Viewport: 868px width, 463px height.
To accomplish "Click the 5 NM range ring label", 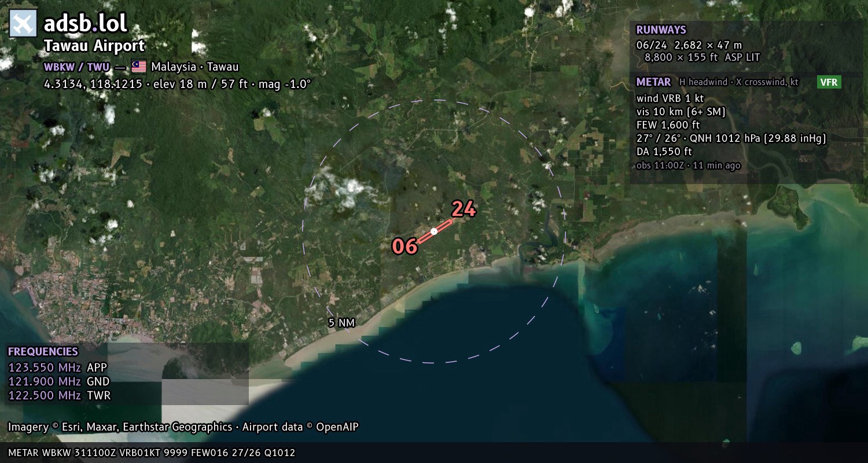I will tap(341, 323).
